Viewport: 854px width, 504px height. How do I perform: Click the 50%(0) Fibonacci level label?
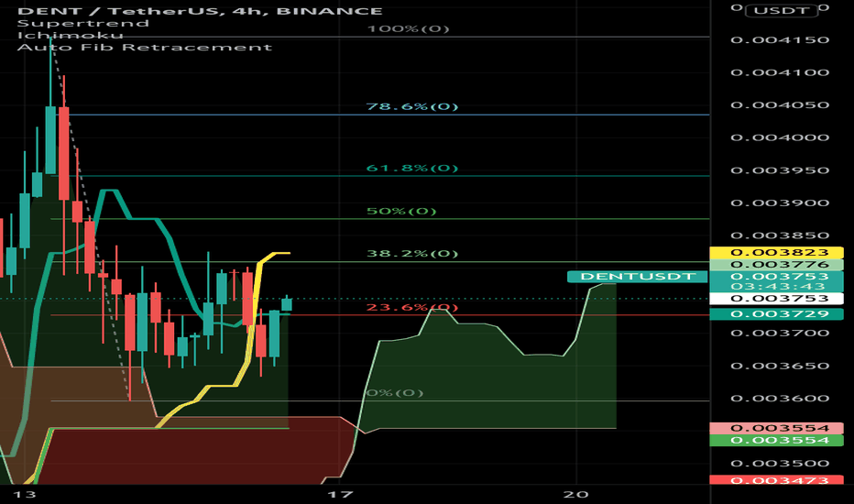pyautogui.click(x=401, y=211)
